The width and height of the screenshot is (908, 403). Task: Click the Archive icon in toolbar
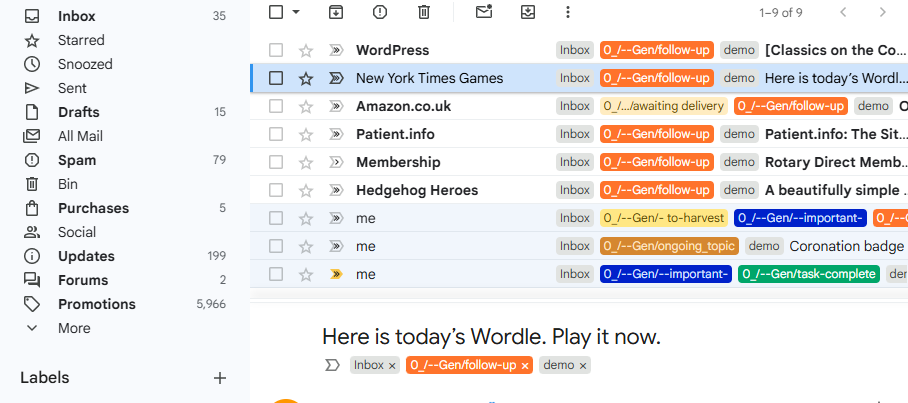(336, 12)
